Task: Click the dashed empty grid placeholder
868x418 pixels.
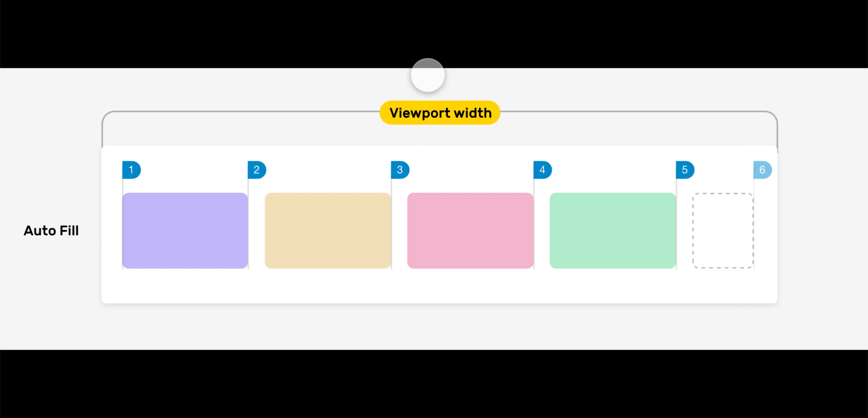Action: (723, 231)
